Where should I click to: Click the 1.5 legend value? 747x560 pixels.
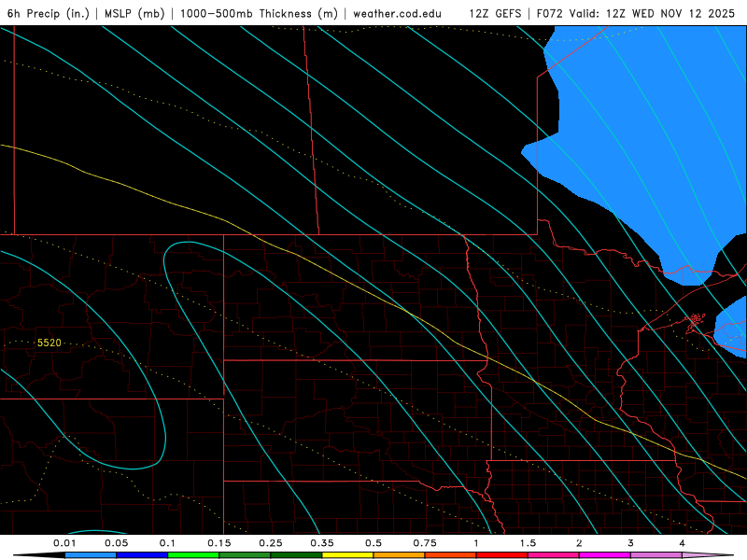(x=528, y=543)
